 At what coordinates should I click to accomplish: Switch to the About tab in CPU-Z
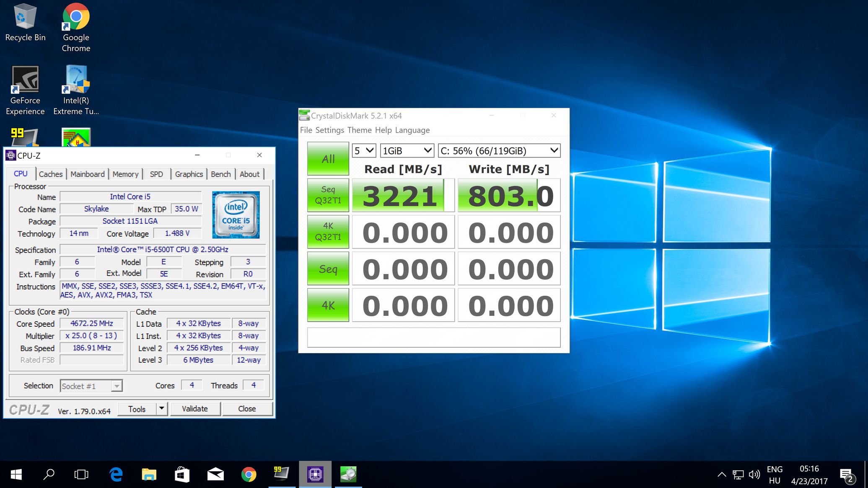tap(250, 174)
